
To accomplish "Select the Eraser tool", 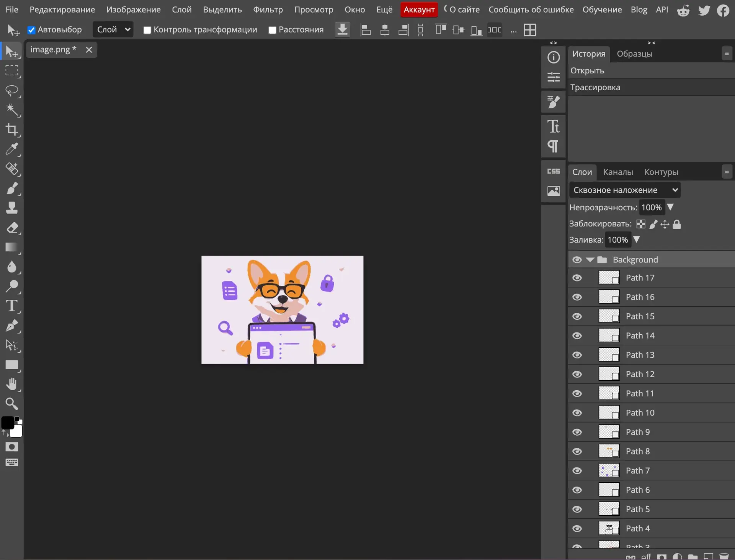I will [x=12, y=228].
